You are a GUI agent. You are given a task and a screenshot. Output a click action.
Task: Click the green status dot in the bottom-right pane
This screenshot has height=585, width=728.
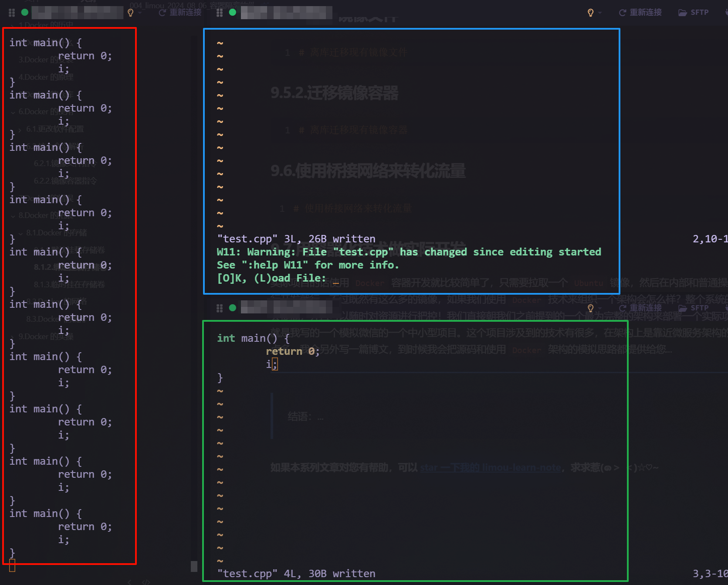(233, 308)
